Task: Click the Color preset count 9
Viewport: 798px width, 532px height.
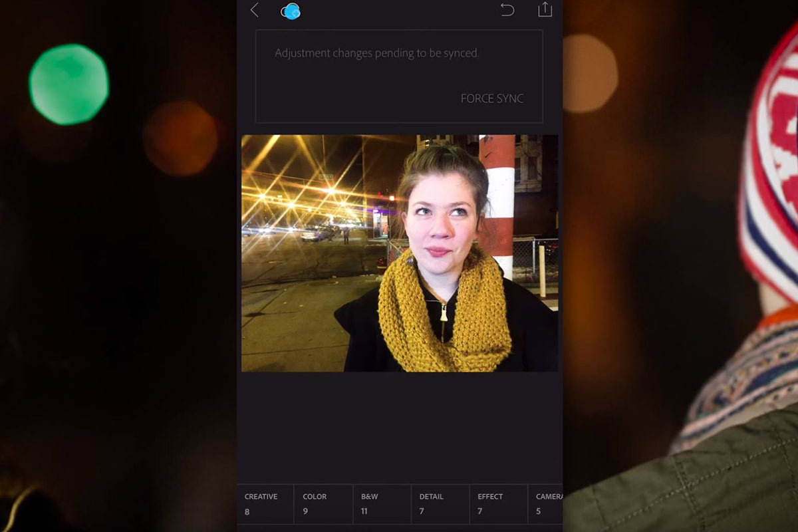Action: [x=305, y=511]
